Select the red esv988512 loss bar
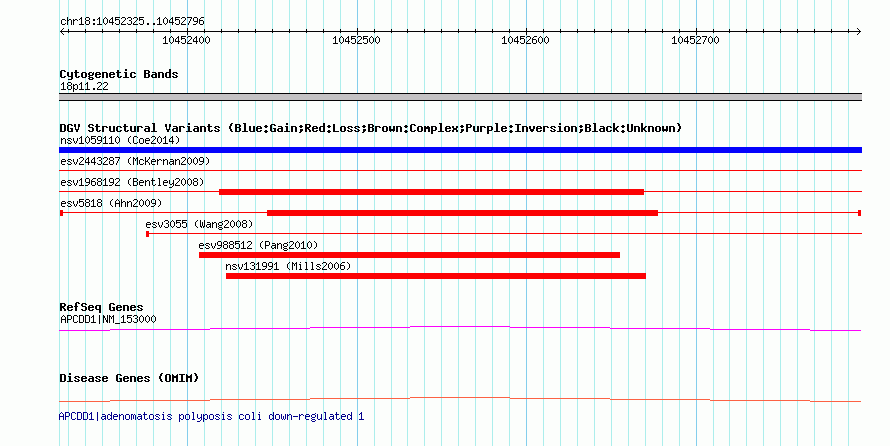This screenshot has height=446, width=890. (x=409, y=255)
